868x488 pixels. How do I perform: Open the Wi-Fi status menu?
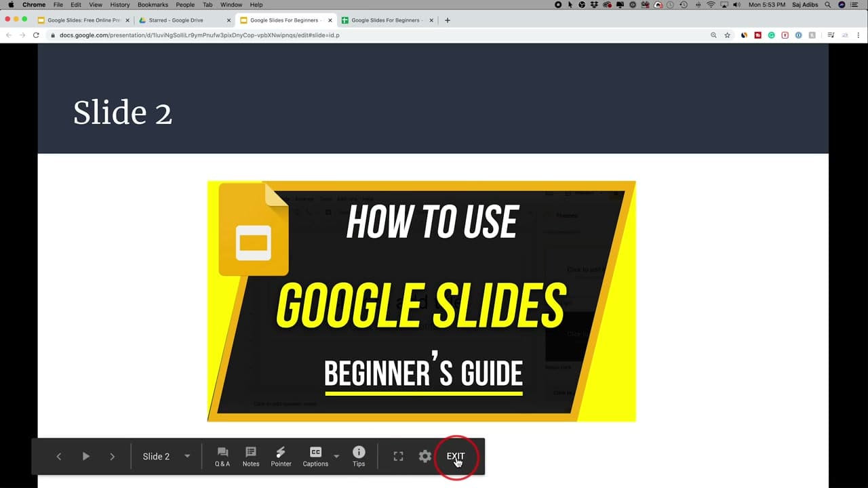click(x=711, y=5)
